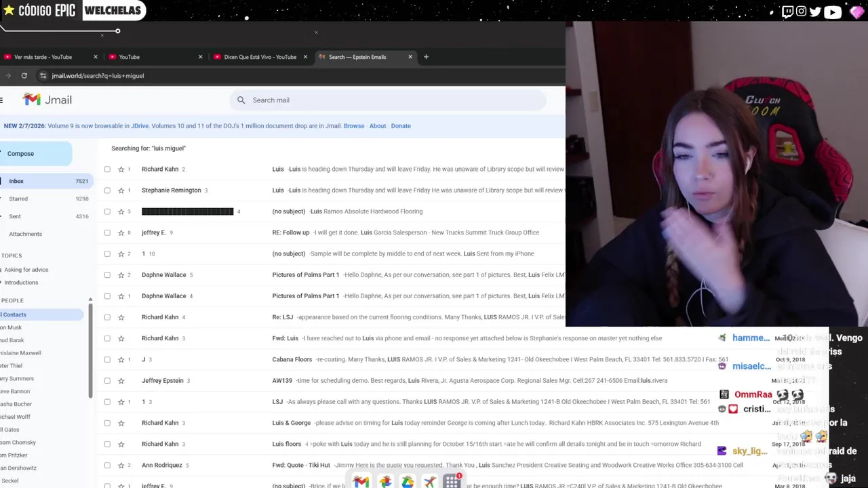
Task: Open the apps grid icon with badge
Action: (x=452, y=481)
